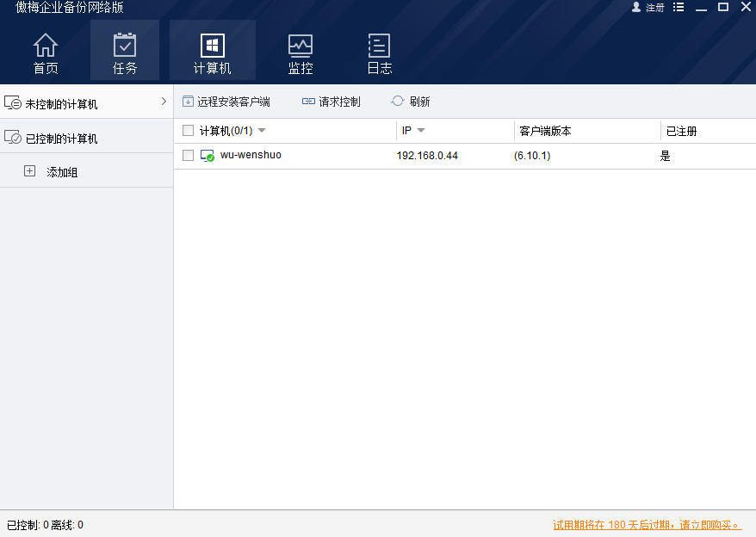Click 远程安装客户端 toolbar button

(226, 102)
